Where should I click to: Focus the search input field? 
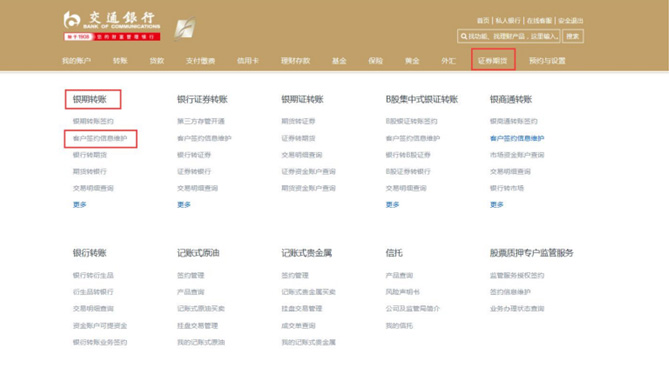point(509,36)
